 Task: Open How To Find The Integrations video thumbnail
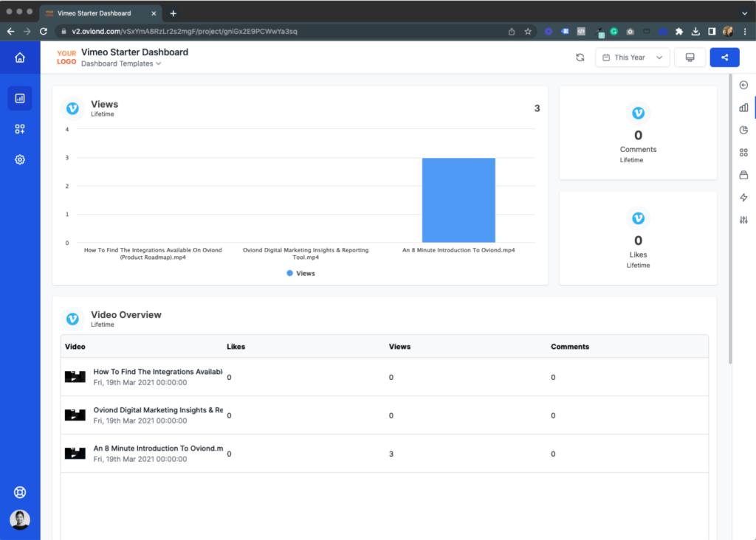[75, 376]
